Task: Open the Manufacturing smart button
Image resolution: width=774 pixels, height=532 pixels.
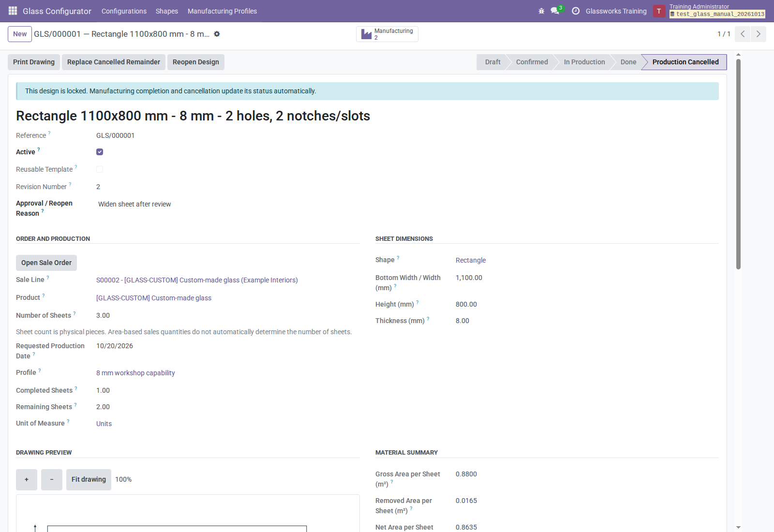Action: pos(387,34)
